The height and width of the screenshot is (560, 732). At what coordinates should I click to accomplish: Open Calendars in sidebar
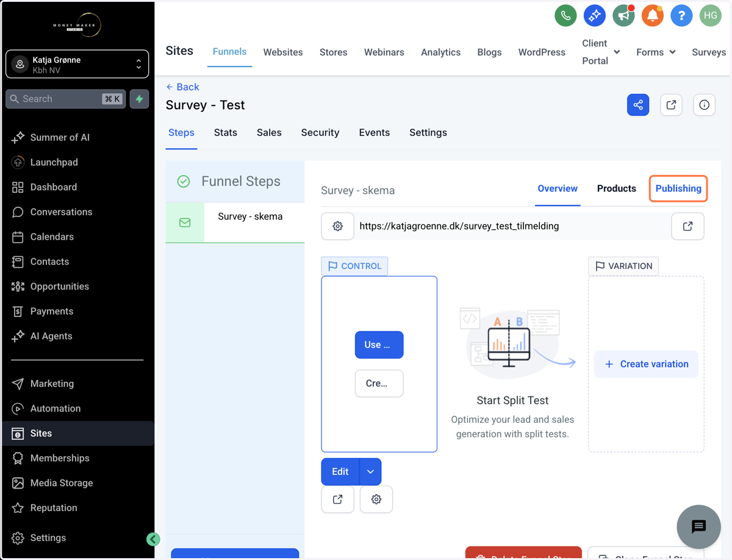(x=52, y=237)
